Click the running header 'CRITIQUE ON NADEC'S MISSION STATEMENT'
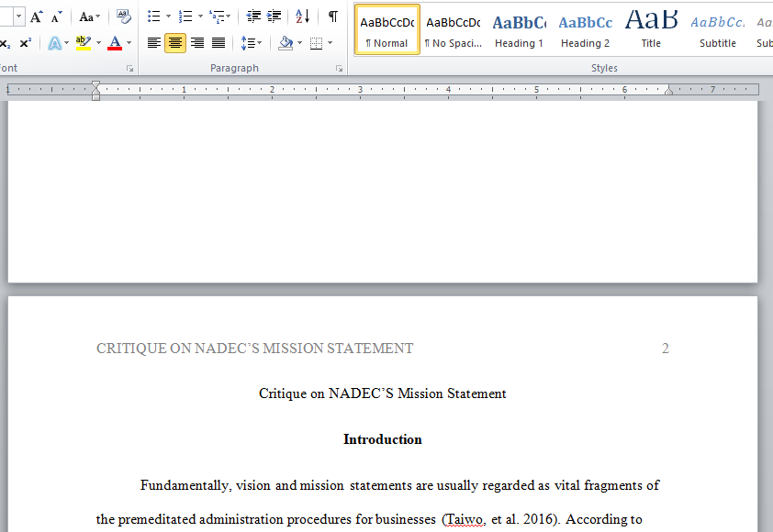This screenshot has width=773, height=532. pos(255,349)
